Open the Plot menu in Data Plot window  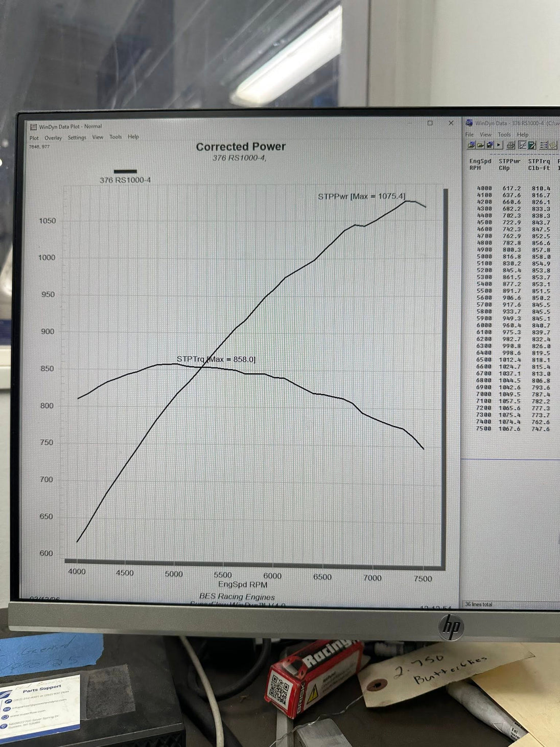coord(34,138)
